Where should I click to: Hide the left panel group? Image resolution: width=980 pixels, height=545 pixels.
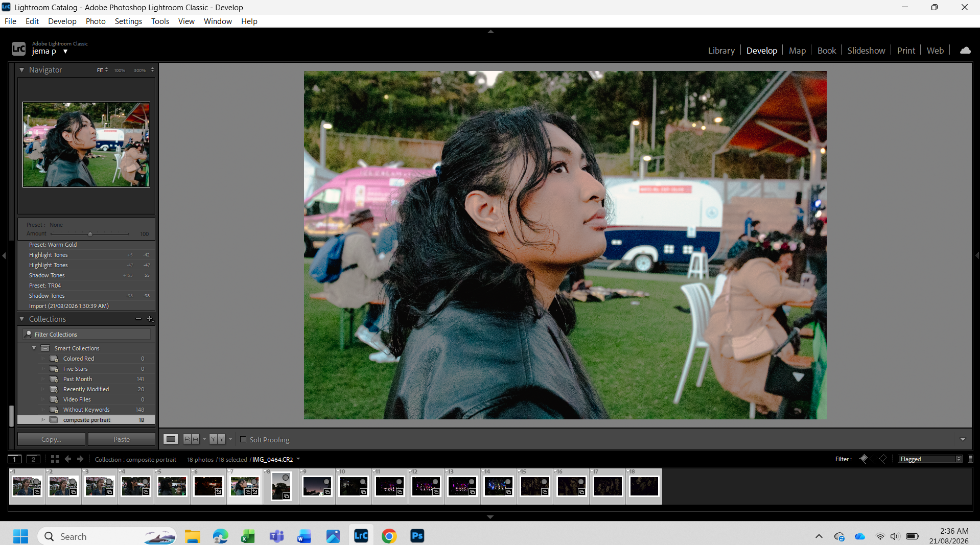point(4,255)
